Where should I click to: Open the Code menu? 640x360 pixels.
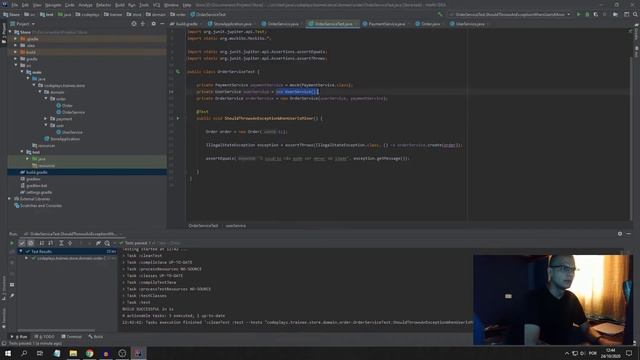[70, 5]
